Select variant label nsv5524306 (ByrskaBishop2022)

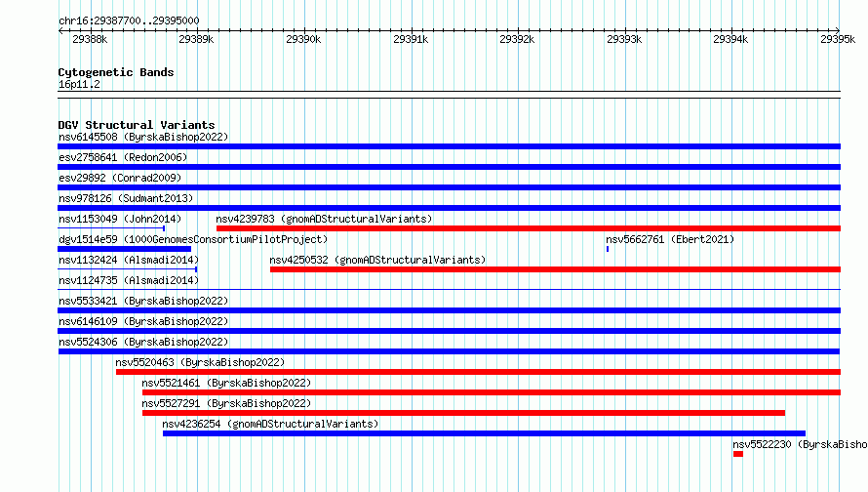pos(143,342)
